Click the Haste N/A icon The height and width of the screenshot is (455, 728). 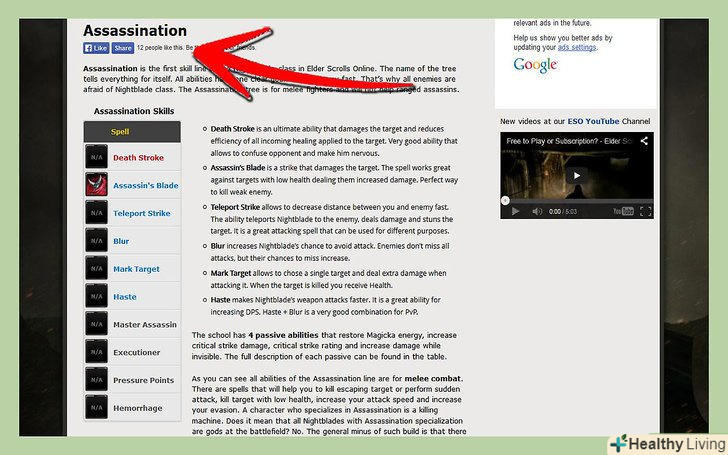click(97, 296)
